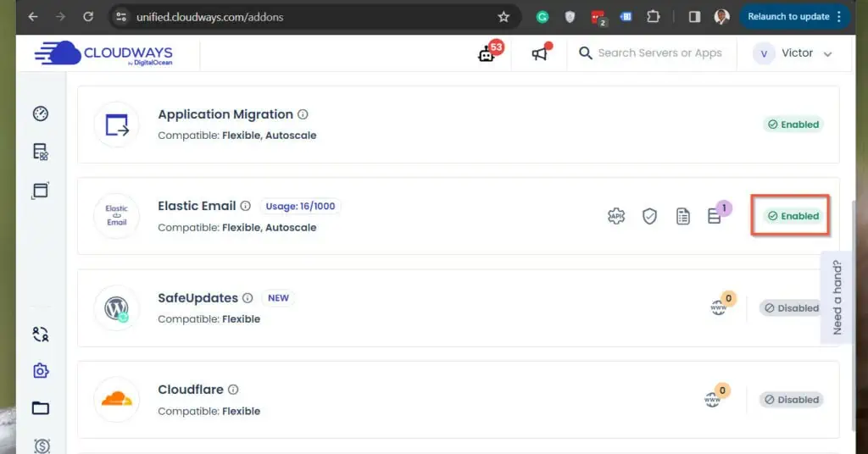Open the blue extension icon in the toolbar
The image size is (868, 454).
626,17
